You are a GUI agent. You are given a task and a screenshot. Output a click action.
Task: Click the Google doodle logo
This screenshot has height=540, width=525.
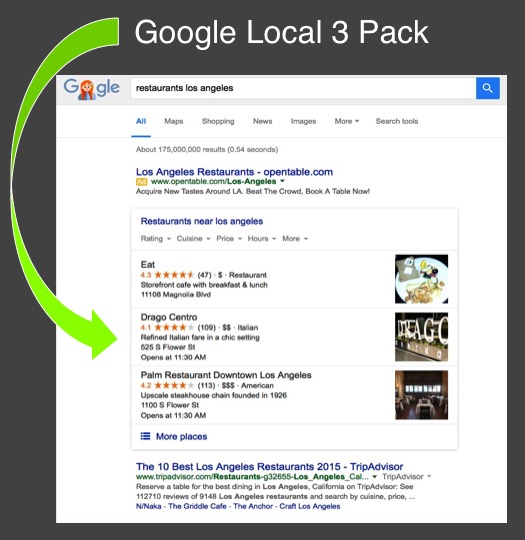coord(92,89)
